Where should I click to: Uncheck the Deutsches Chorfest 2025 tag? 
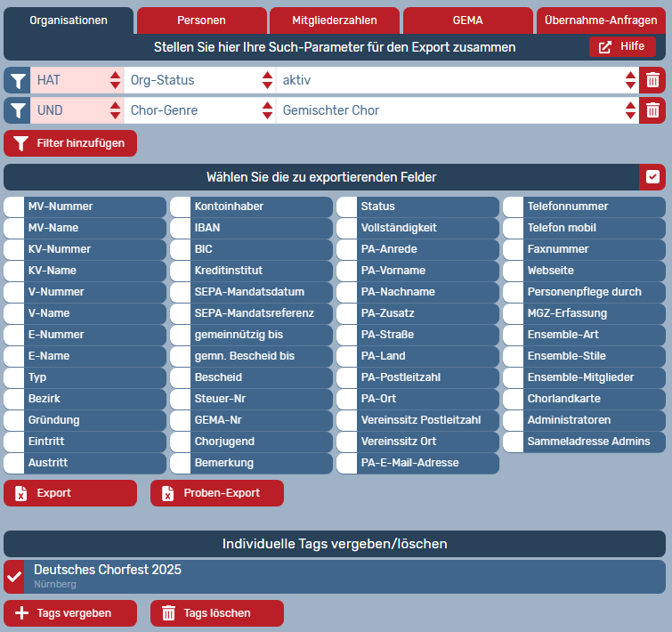click(14, 577)
